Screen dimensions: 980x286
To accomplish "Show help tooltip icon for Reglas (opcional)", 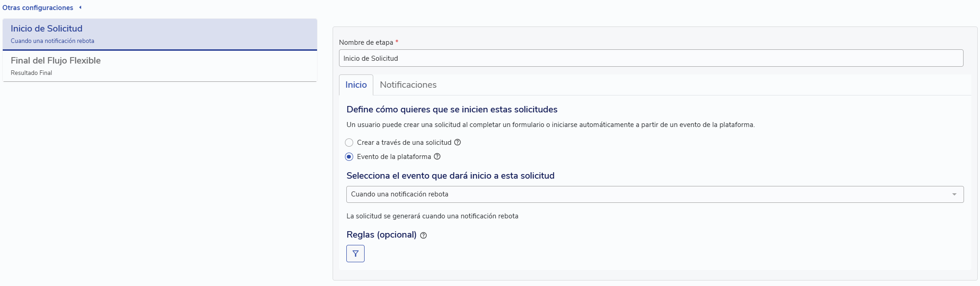I will (x=424, y=236).
